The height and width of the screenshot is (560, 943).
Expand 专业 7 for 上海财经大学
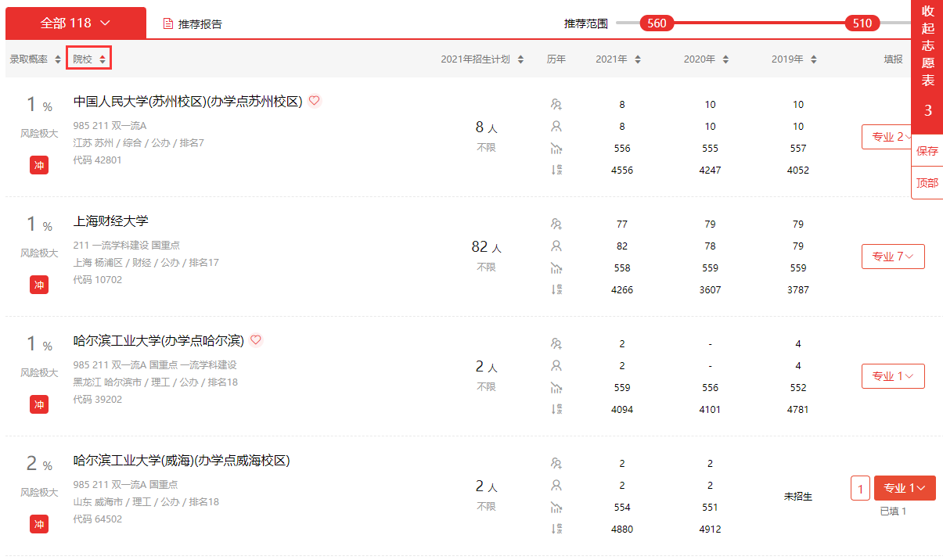893,257
